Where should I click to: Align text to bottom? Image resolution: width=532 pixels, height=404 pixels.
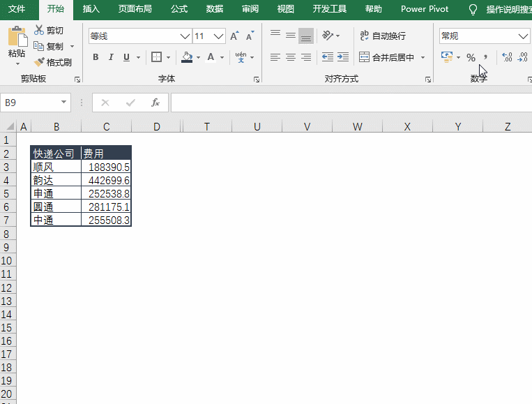(306, 36)
